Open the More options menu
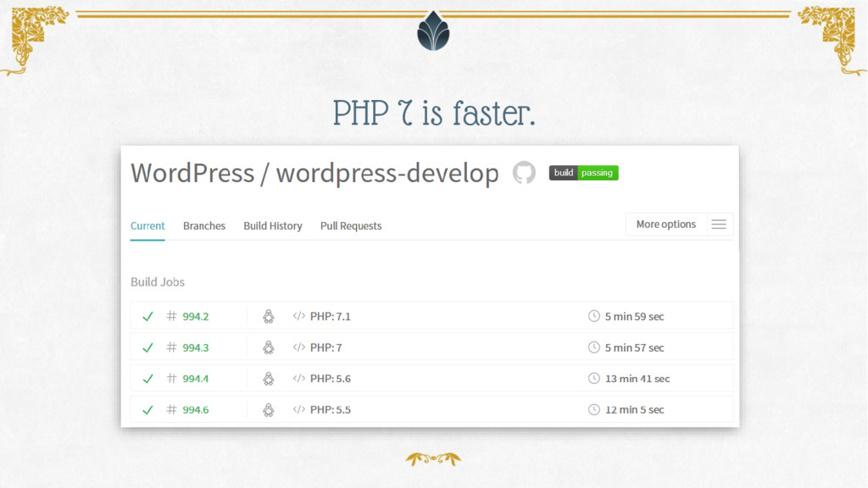 tap(666, 224)
